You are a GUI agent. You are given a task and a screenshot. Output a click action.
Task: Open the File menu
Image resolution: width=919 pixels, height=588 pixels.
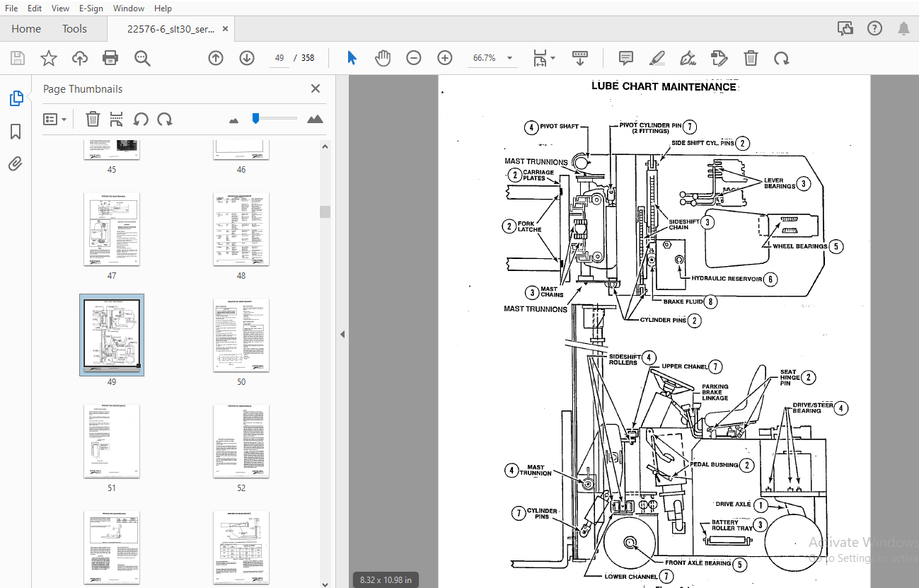11,8
